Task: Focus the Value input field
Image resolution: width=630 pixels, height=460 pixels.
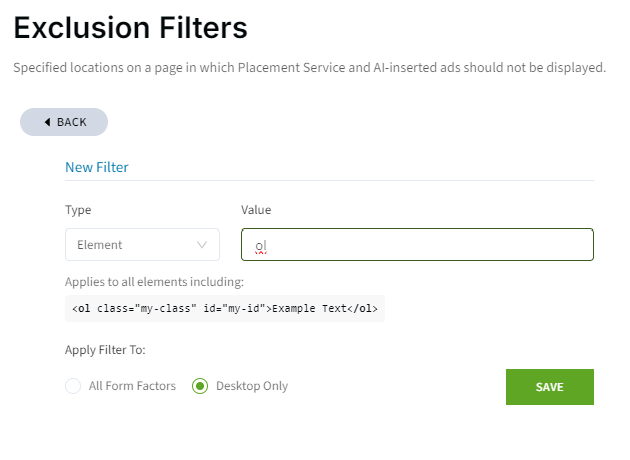Action: (x=420, y=244)
